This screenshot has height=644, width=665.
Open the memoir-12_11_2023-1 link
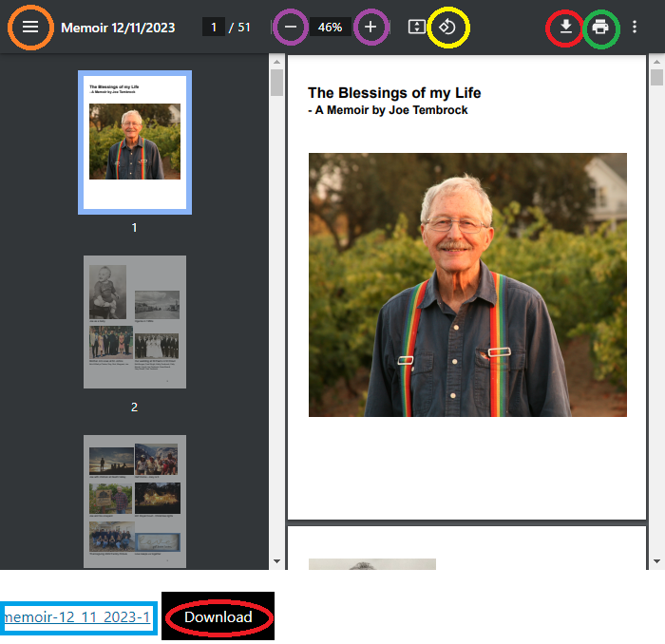77,617
